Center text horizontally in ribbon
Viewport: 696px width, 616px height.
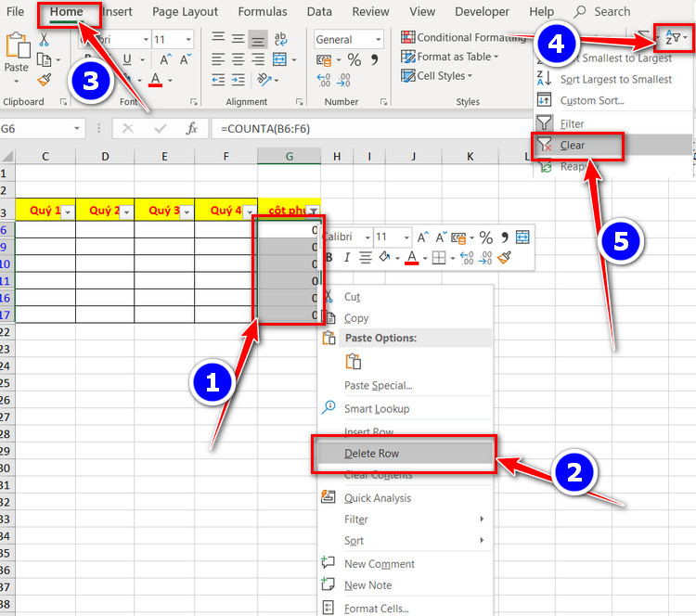pos(238,59)
